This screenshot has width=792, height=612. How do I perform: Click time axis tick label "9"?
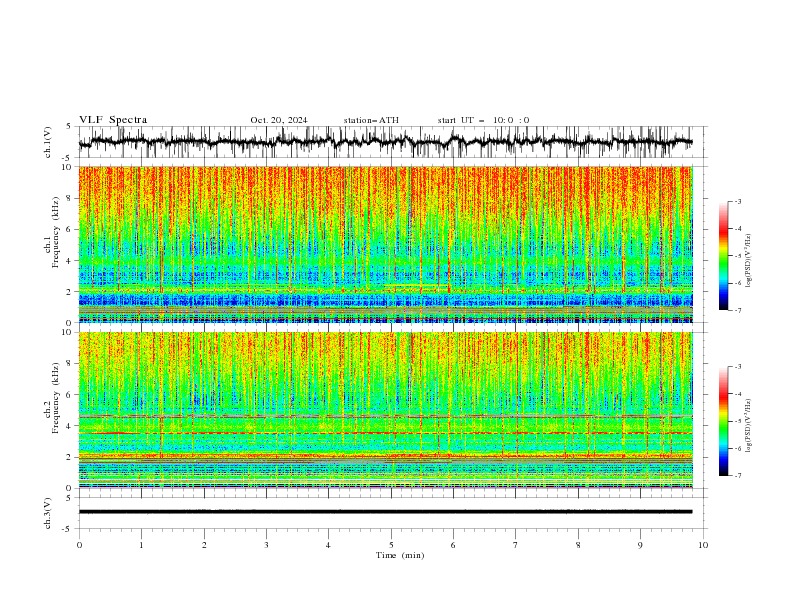(640, 545)
